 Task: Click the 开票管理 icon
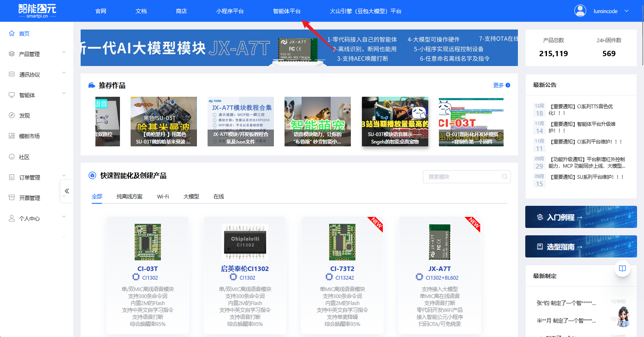click(x=12, y=198)
